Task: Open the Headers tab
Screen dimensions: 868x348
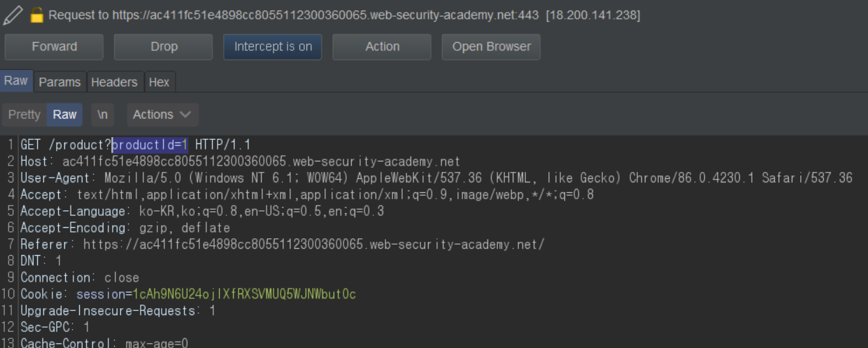Action: [114, 82]
